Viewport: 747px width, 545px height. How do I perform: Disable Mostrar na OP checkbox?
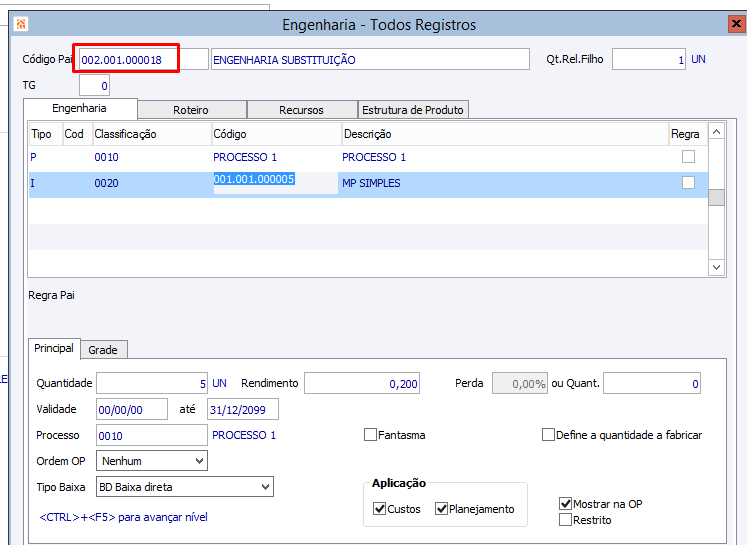pos(566,504)
